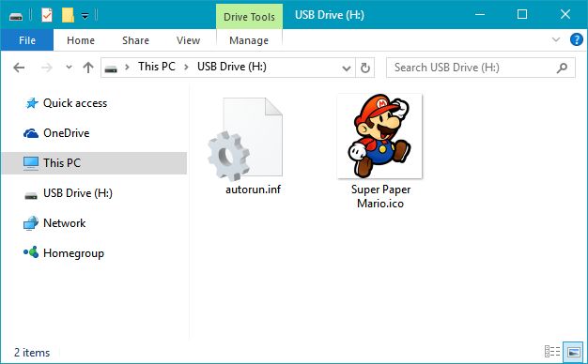588x364 pixels.
Task: Select USB Drive (H:) in navigation pane
Action: coord(78,193)
